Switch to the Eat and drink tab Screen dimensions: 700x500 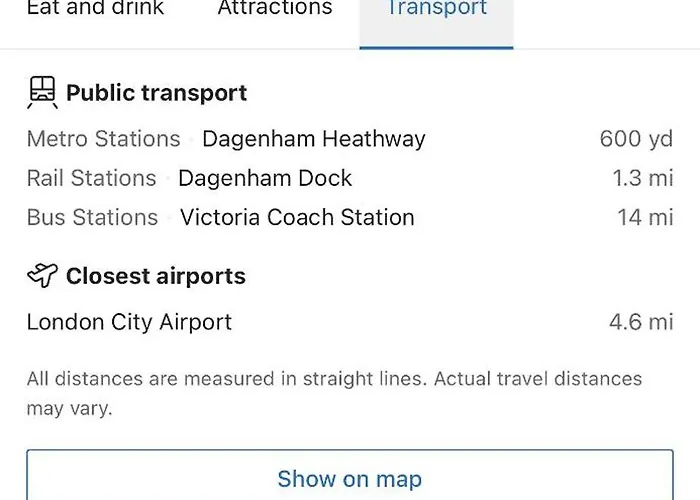click(x=96, y=8)
